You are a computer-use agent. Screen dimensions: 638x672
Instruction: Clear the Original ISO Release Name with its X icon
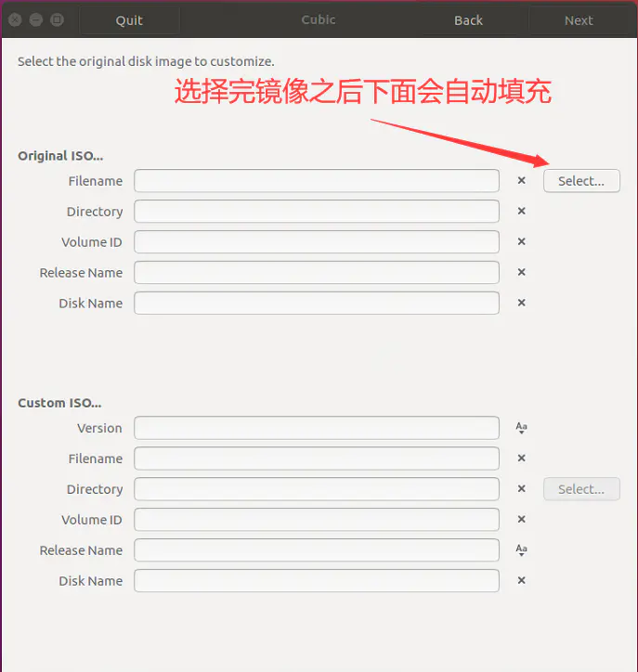[x=521, y=273]
